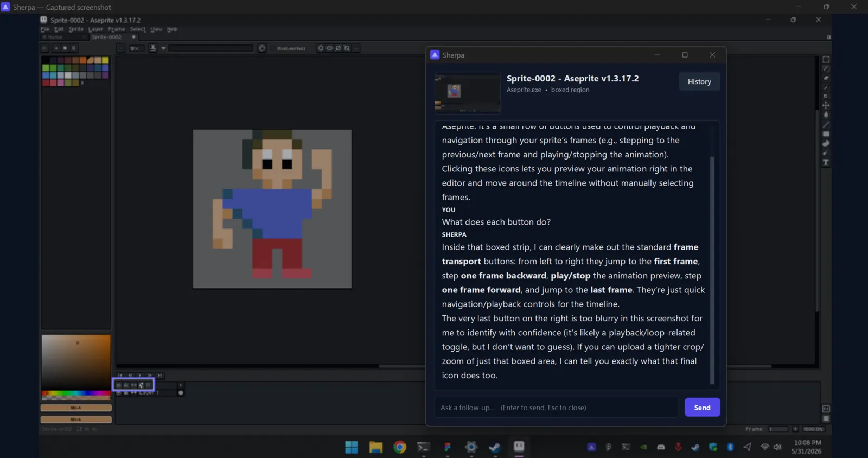Step to previous frame in Aseprite timeline
The image size is (868, 458).
pos(130,376)
